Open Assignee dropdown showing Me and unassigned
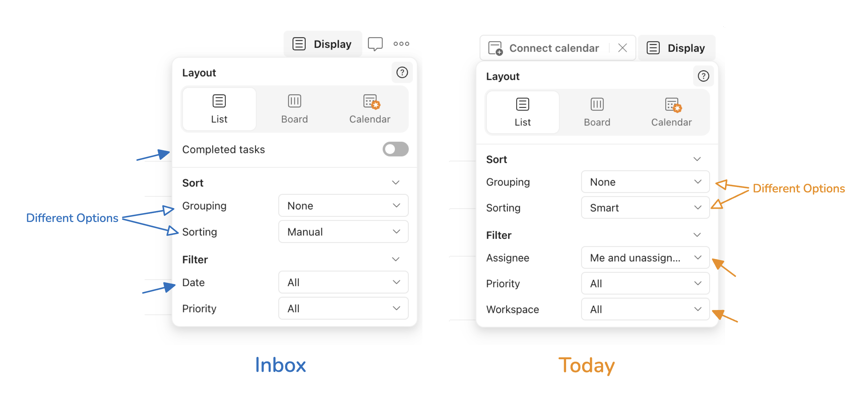This screenshot has height=397, width=868. pyautogui.click(x=645, y=258)
